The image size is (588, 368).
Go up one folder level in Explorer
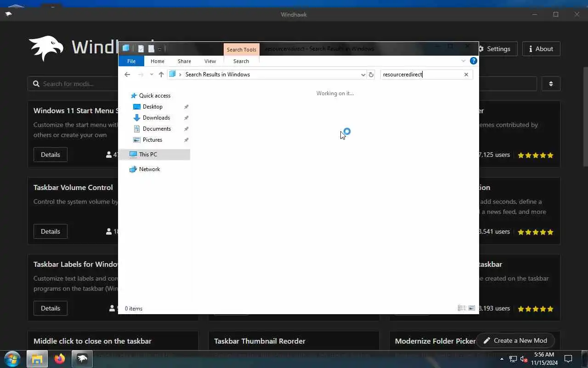161,75
